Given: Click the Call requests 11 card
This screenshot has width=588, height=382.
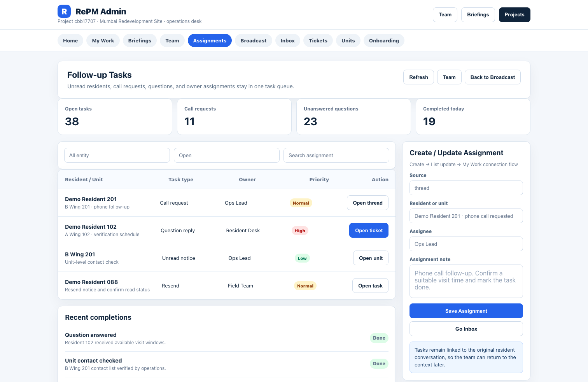Looking at the screenshot, I should pos(234,117).
